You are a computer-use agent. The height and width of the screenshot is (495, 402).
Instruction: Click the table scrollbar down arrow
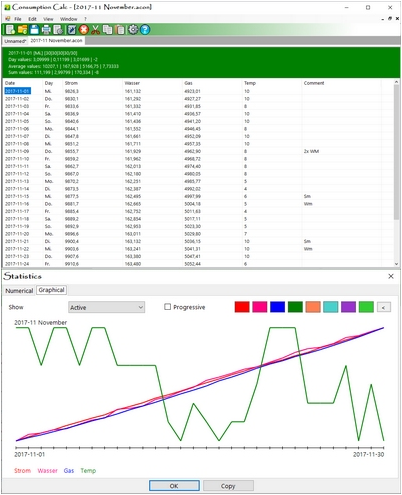click(396, 264)
